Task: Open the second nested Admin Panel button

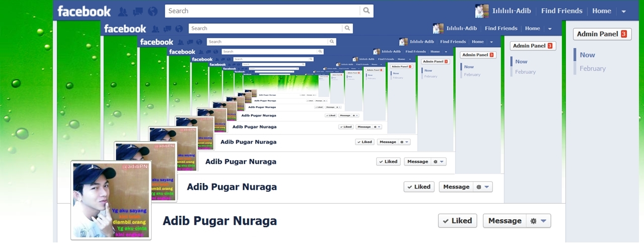Action: click(x=533, y=46)
